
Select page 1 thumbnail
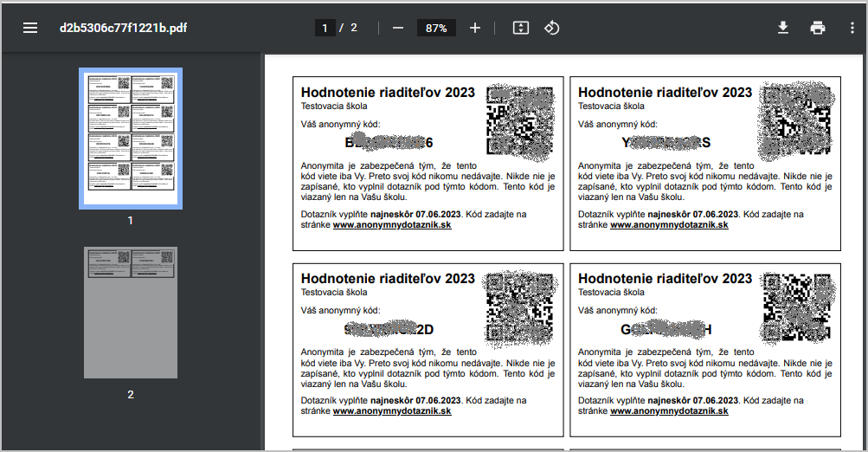coord(131,139)
